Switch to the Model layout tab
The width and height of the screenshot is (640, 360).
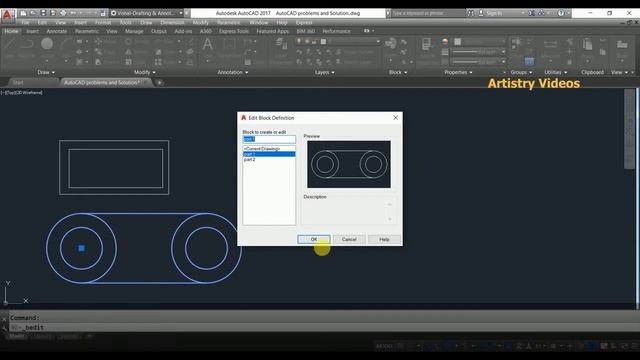(x=17, y=336)
